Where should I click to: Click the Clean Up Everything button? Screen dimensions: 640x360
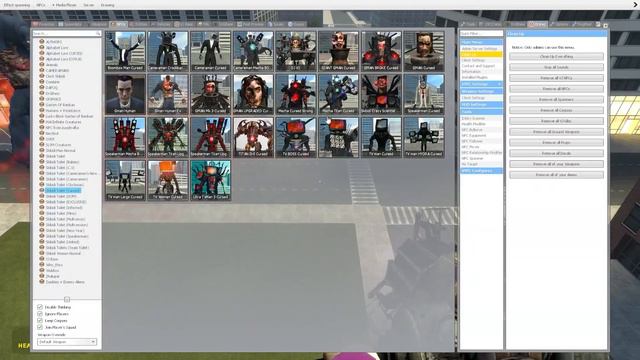click(556, 56)
